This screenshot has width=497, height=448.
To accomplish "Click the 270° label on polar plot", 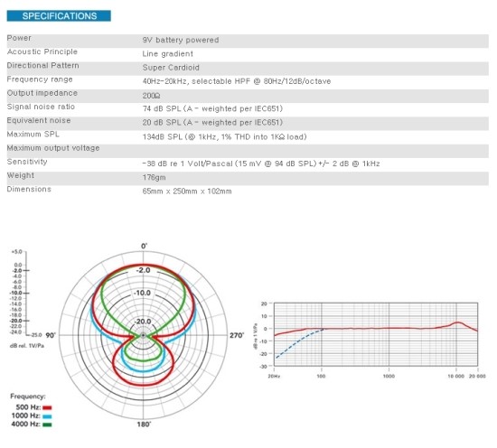I will pyautogui.click(x=237, y=335).
